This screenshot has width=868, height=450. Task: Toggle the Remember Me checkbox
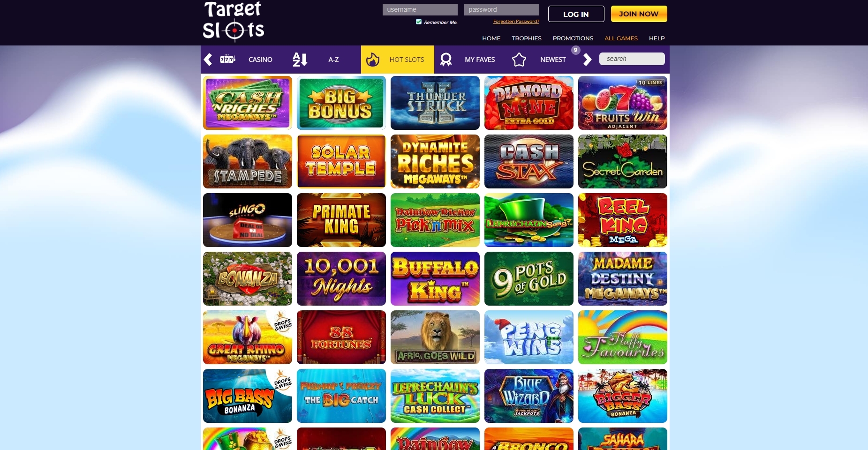point(419,22)
